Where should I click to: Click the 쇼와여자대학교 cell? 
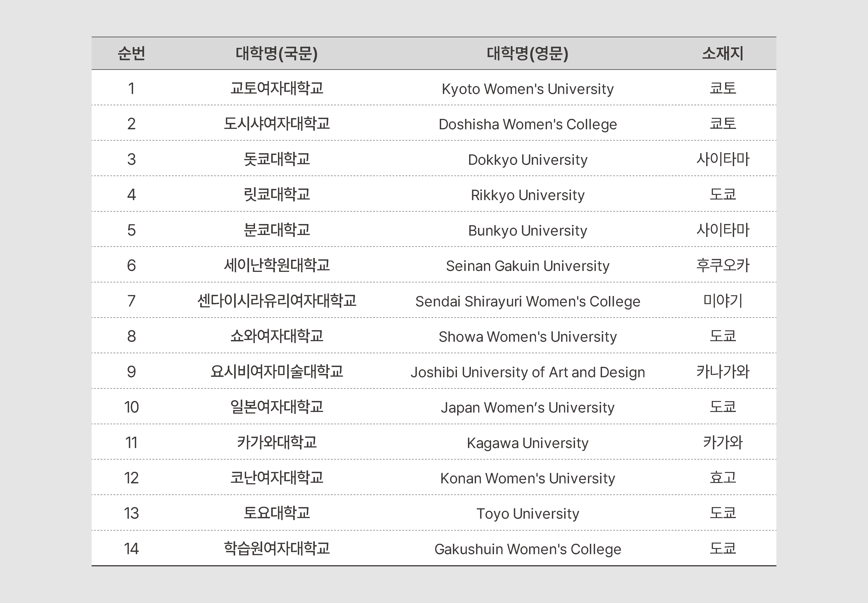tap(276, 336)
